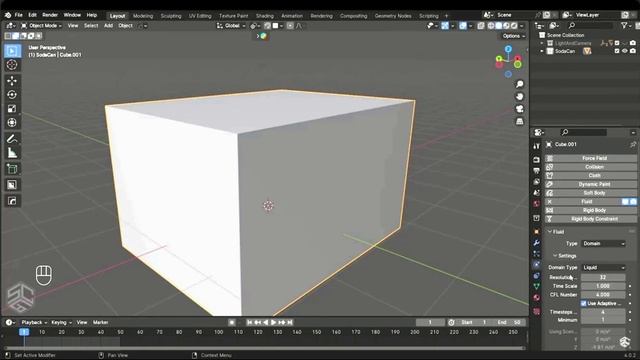Select the Move tool
The width and height of the screenshot is (640, 360).
12,80
